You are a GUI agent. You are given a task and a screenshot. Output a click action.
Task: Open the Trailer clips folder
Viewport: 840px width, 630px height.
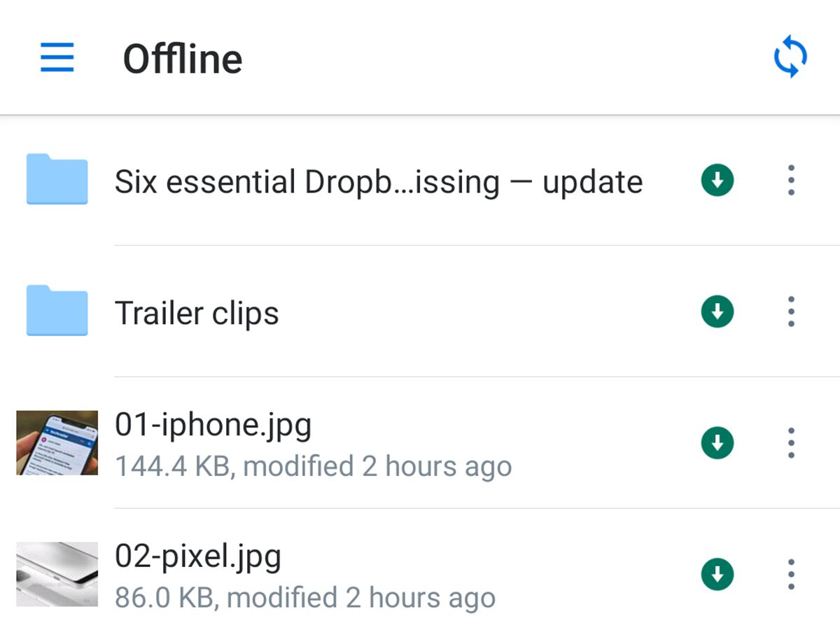[x=197, y=313]
